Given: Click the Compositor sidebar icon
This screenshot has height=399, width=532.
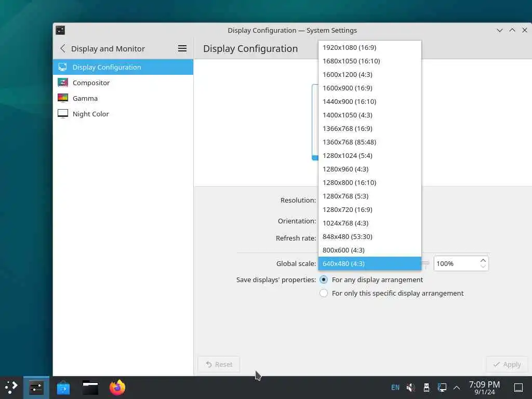Looking at the screenshot, I should [x=63, y=83].
